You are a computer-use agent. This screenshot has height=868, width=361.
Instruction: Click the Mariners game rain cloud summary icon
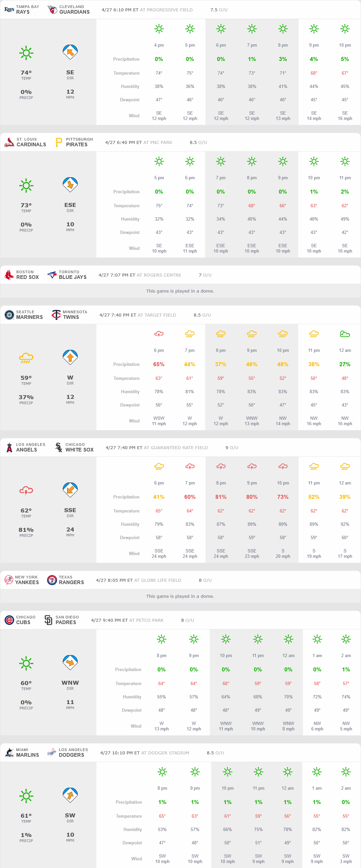26,358
